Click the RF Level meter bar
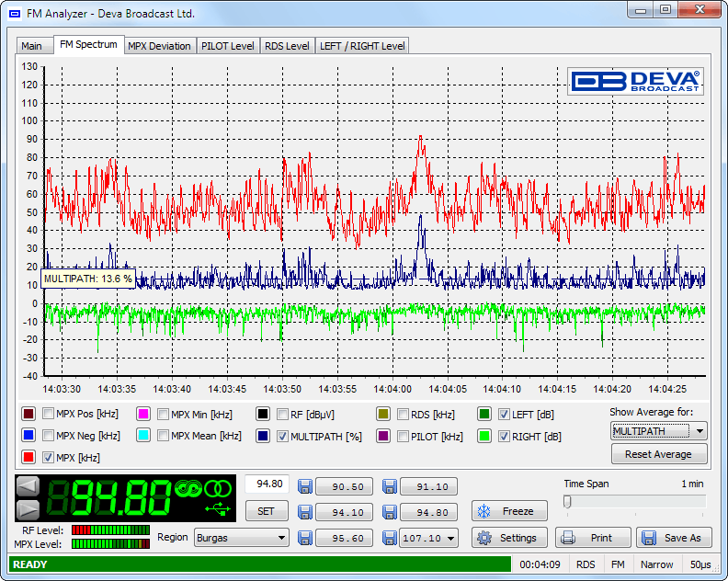Viewport: 728px width, 581px height. [110, 530]
